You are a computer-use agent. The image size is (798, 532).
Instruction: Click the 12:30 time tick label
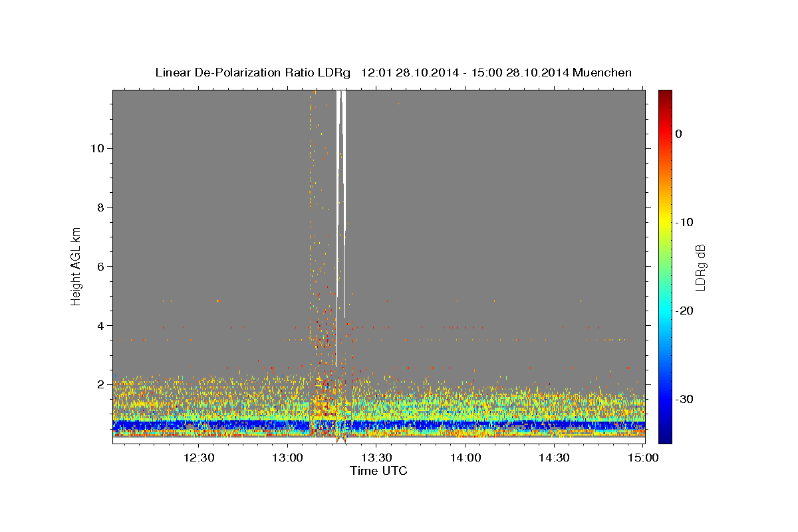click(198, 458)
